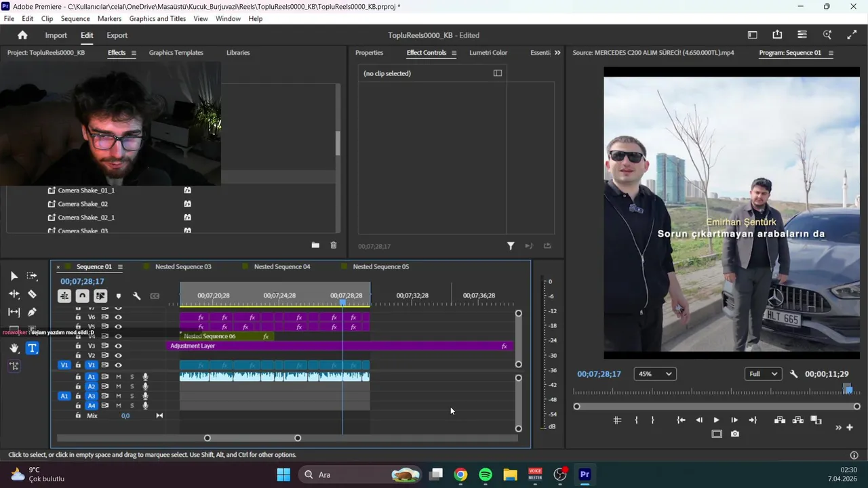Click New Custom Bin folder icon

tap(315, 245)
